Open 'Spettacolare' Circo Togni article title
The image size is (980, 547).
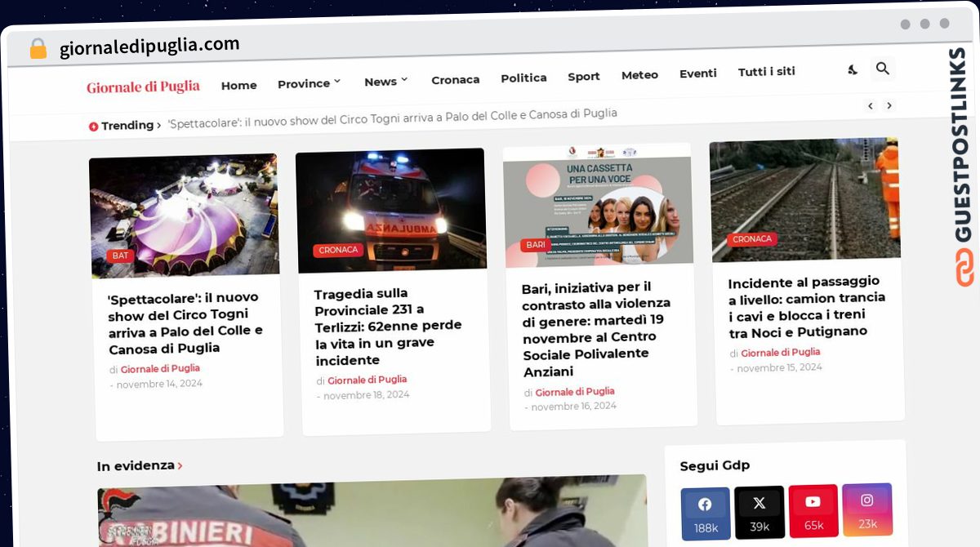click(x=186, y=323)
